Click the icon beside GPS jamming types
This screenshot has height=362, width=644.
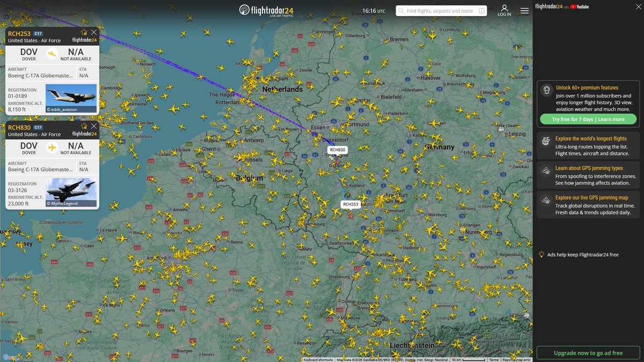(546, 171)
